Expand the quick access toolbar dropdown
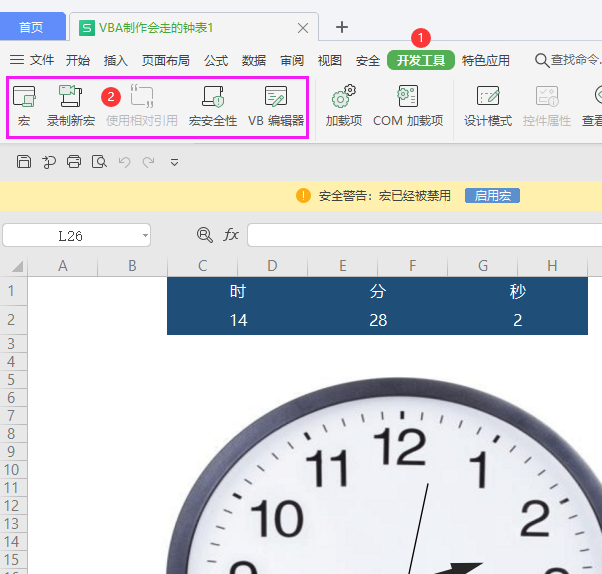 pos(174,162)
